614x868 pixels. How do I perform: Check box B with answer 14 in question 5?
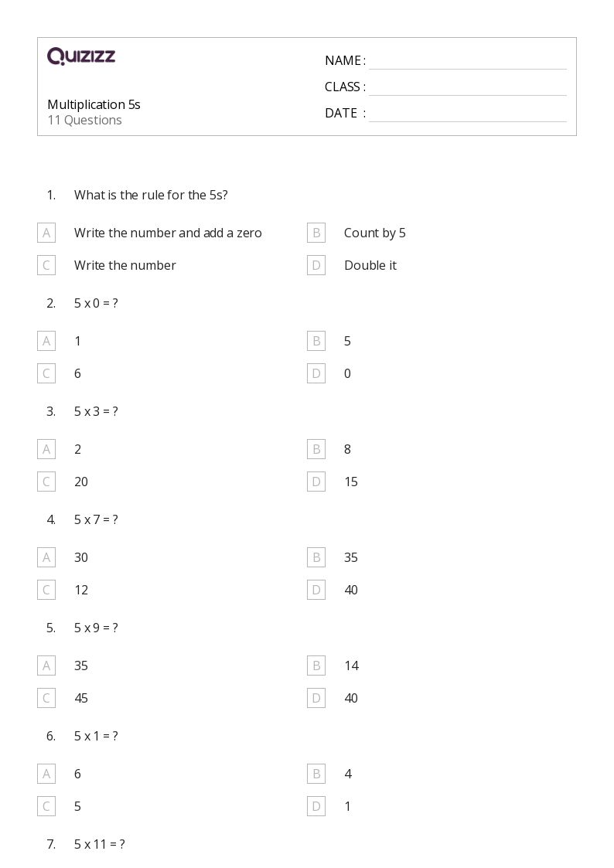pyautogui.click(x=316, y=665)
